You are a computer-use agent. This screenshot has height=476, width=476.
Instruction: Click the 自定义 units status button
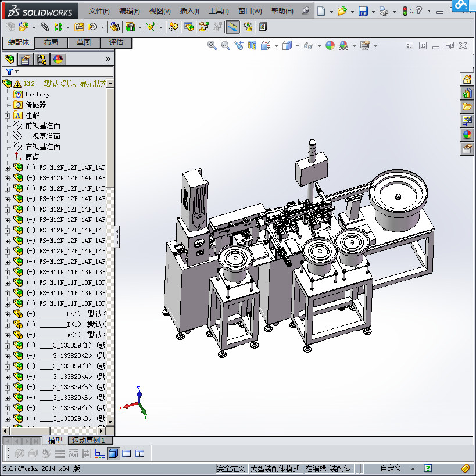click(x=391, y=468)
